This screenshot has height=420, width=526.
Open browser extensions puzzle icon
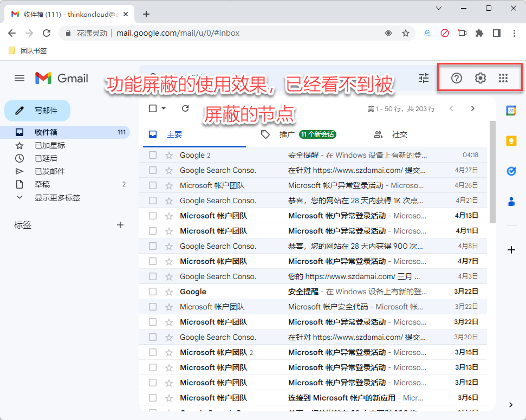479,33
